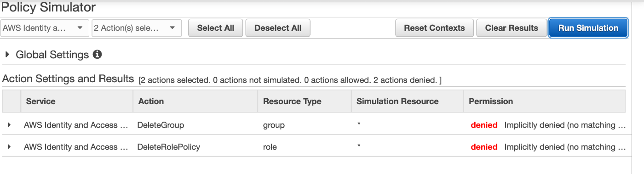Expand the DeleteGroup action row
The width and height of the screenshot is (644, 174).
pyautogui.click(x=9, y=125)
